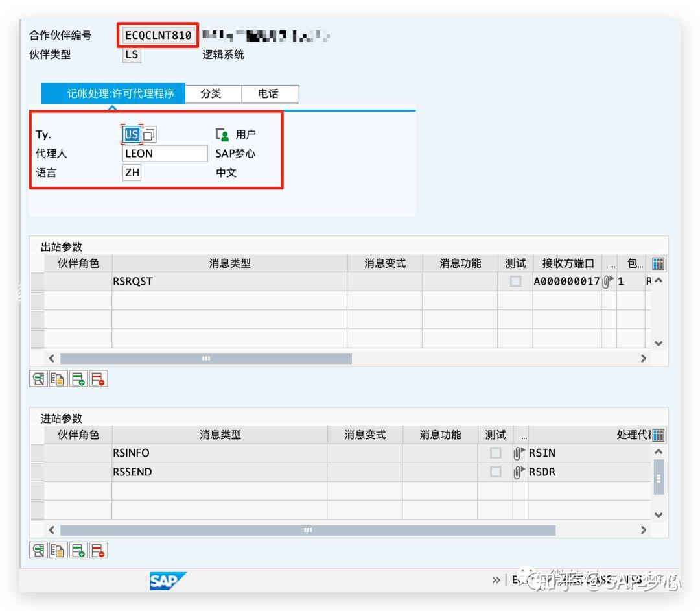Image resolution: width=700 pixels, height=611 pixels.
Task: Click outbound create parameter icon (green plus)
Action: pyautogui.click(x=78, y=379)
